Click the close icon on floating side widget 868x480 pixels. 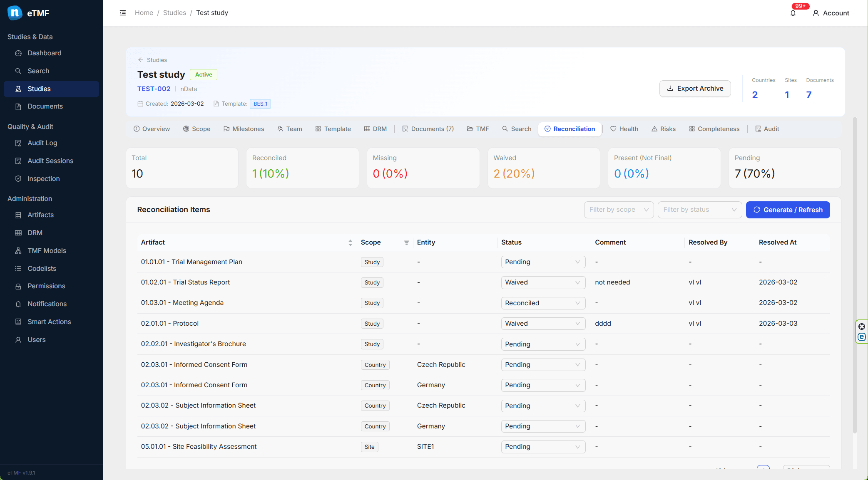pos(862,327)
